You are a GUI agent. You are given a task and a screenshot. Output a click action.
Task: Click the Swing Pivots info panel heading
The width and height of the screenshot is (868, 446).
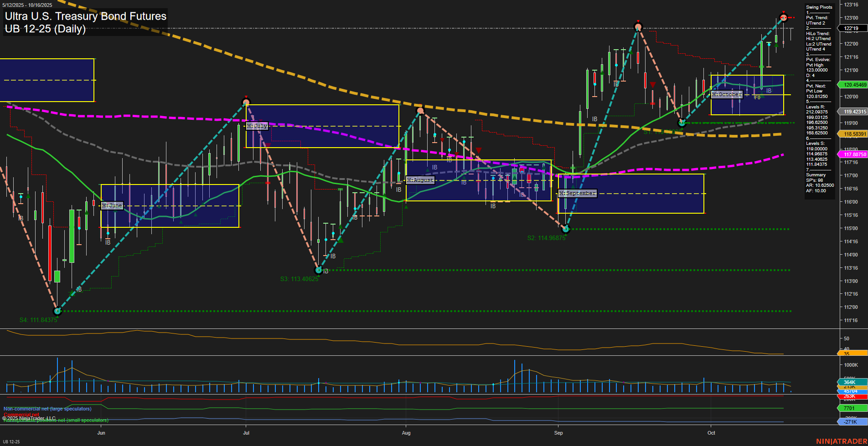819,7
